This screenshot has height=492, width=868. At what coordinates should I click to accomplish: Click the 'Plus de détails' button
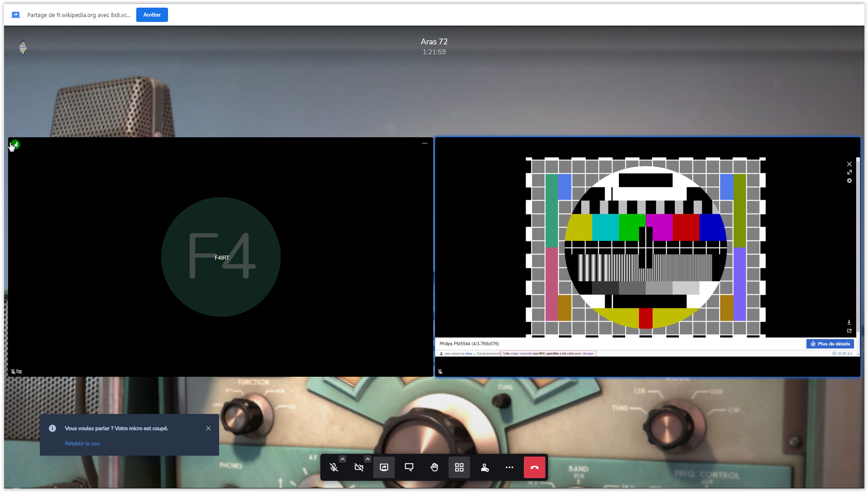[x=830, y=344]
